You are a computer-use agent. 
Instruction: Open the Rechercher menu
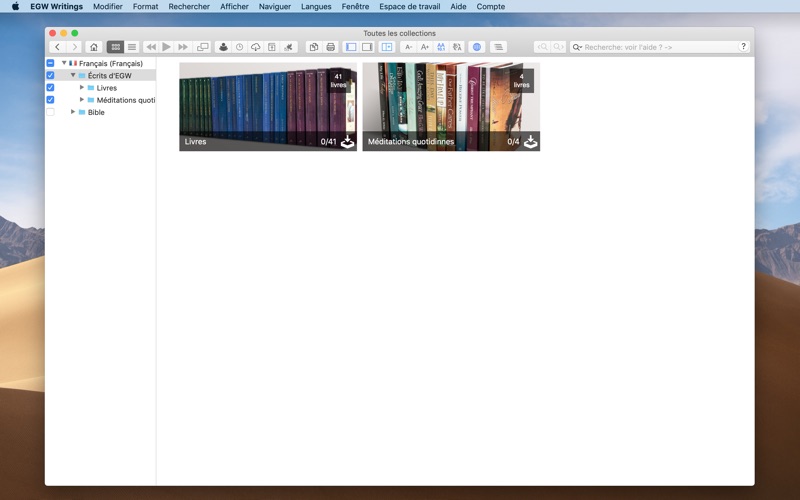click(x=189, y=7)
